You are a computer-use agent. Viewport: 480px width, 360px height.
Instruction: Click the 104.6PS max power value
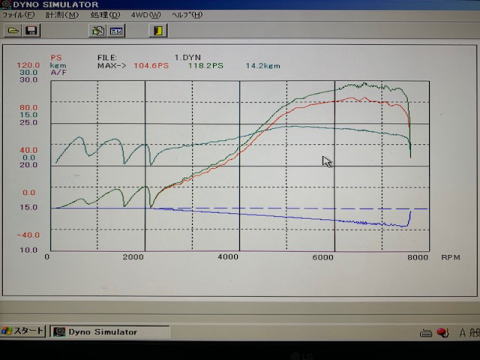point(151,66)
